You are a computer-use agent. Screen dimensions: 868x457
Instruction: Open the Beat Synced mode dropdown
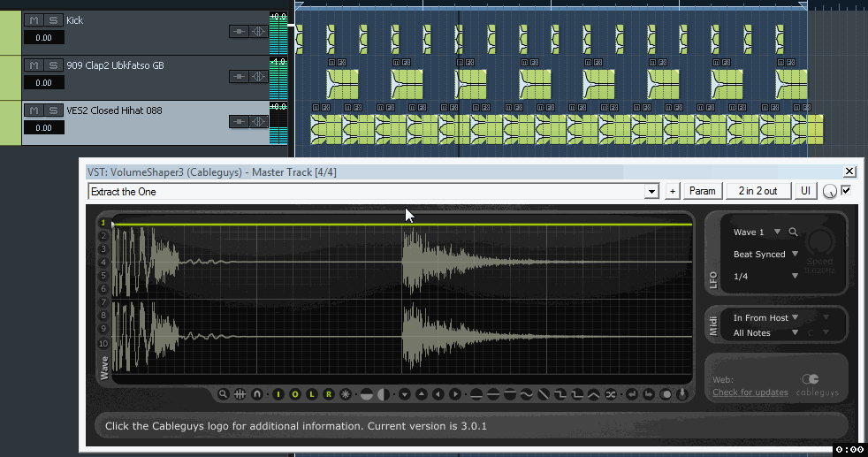tap(795, 254)
